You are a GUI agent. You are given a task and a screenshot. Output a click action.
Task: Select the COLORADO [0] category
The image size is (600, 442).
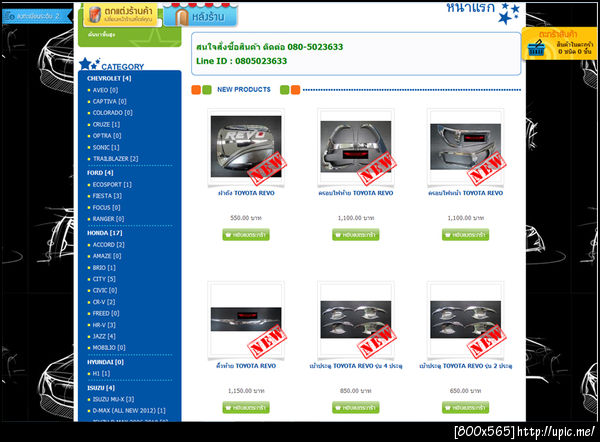click(112, 113)
